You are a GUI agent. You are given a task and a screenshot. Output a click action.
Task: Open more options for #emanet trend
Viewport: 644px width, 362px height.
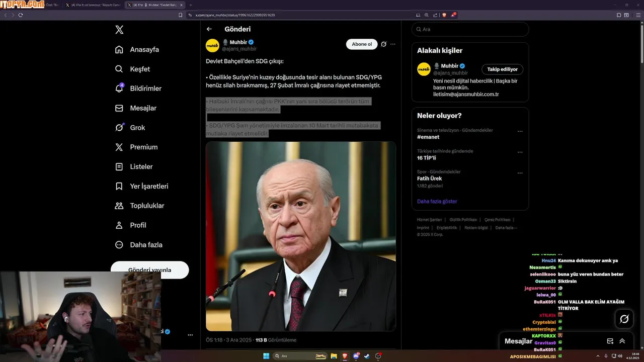point(520,131)
